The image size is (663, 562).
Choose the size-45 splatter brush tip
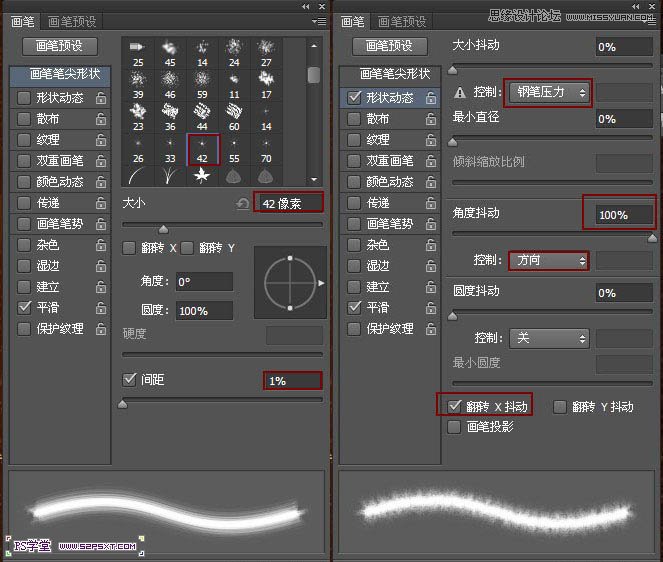point(170,53)
